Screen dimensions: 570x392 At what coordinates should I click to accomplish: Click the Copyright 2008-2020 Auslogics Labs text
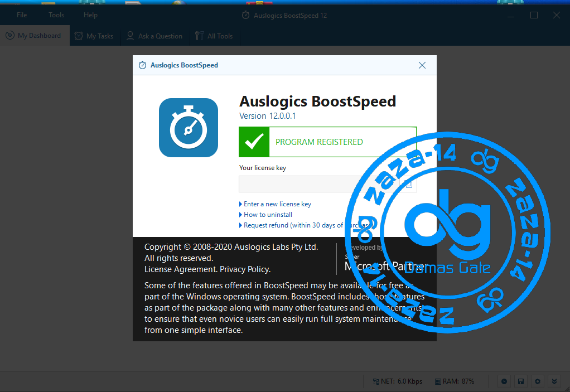(231, 247)
